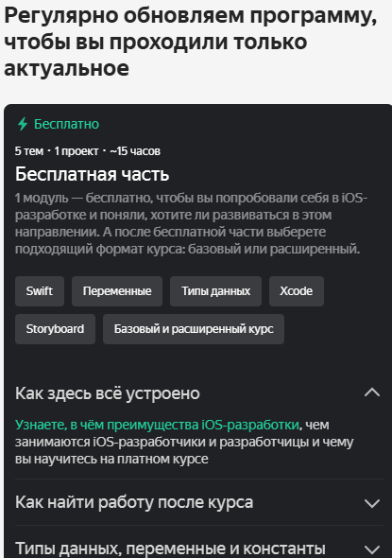Click the green lightning bolt icon
This screenshot has height=558, width=392.
(x=23, y=124)
